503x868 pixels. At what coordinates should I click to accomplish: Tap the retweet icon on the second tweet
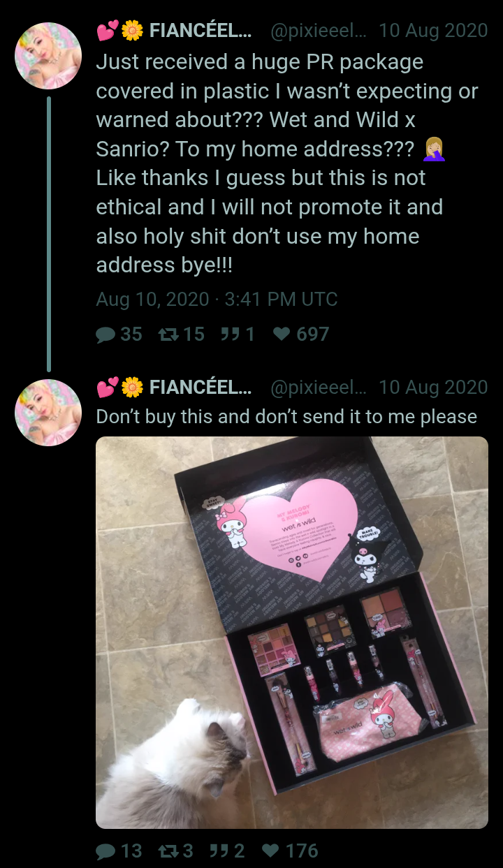[168, 851]
